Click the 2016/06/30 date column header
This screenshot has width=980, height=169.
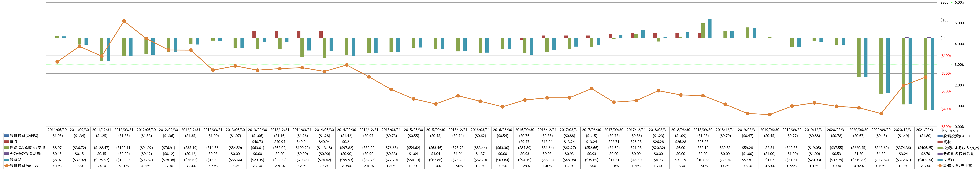[502, 130]
